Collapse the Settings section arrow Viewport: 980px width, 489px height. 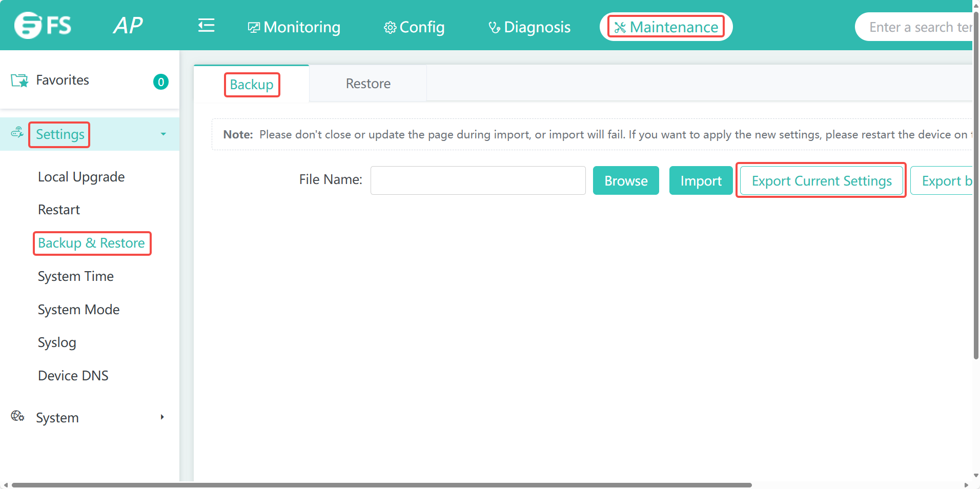[x=163, y=134]
